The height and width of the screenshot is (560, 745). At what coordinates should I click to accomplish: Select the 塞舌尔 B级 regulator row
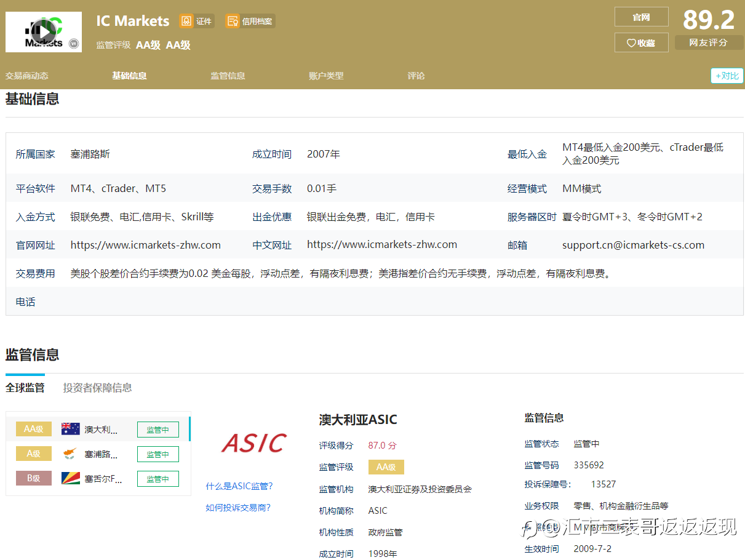click(98, 478)
